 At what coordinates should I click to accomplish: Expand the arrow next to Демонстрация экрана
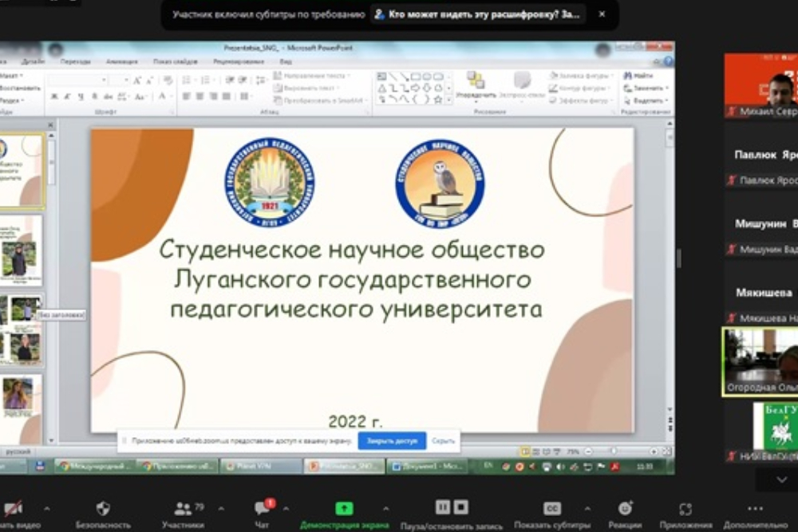(386, 508)
